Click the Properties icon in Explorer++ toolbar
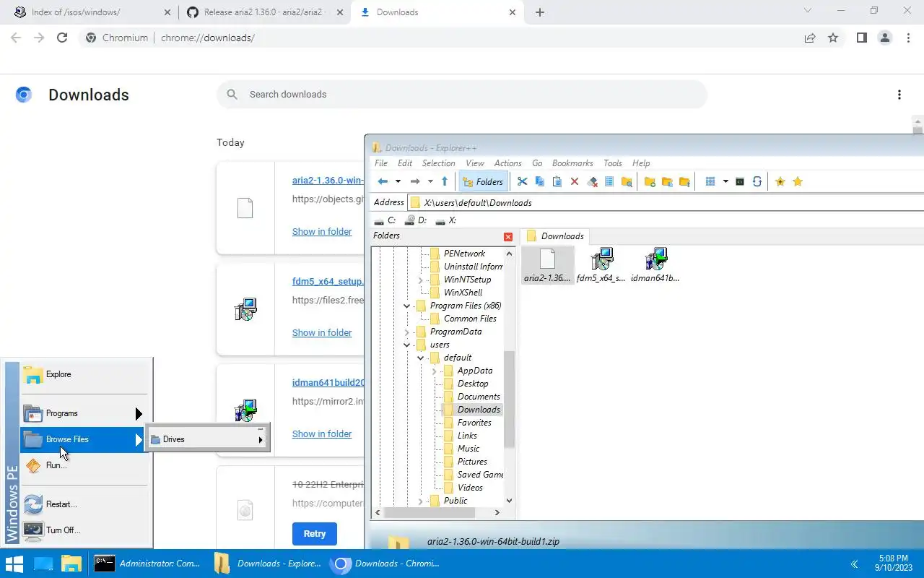924x578 pixels. (609, 181)
